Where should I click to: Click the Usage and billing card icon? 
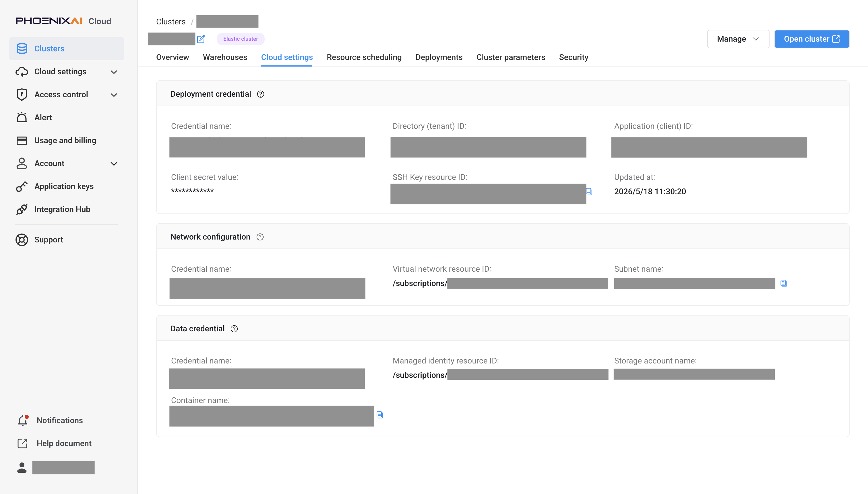pyautogui.click(x=22, y=141)
